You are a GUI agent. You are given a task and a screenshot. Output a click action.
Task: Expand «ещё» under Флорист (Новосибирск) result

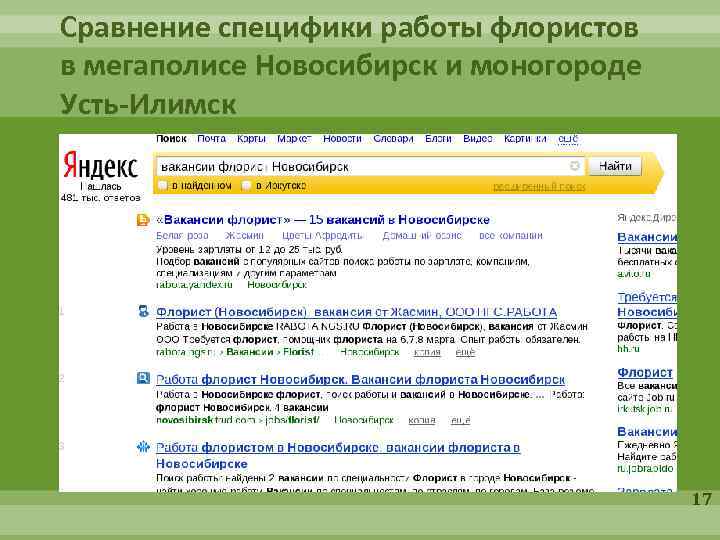(x=465, y=352)
